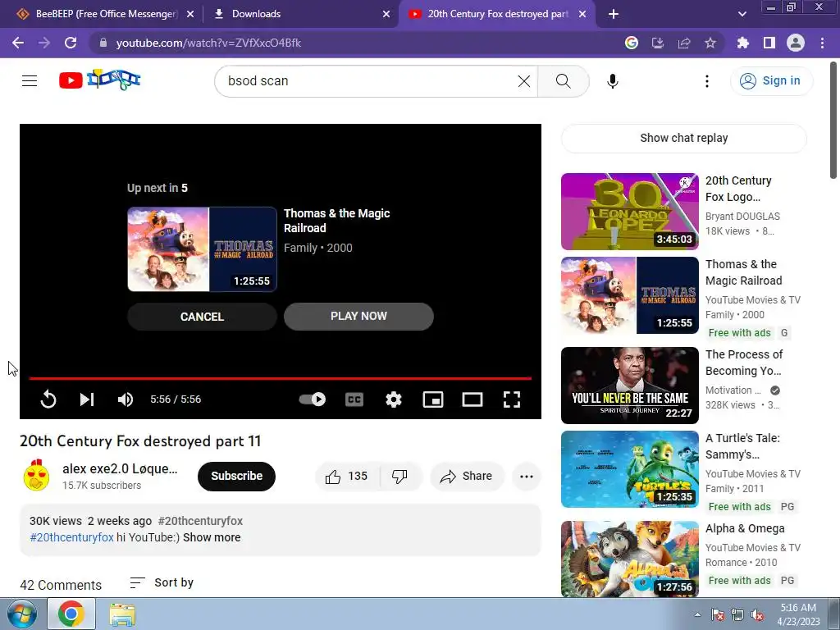Share this page icon in address bar
Screen dimensions: 840x630
pyautogui.click(x=684, y=43)
